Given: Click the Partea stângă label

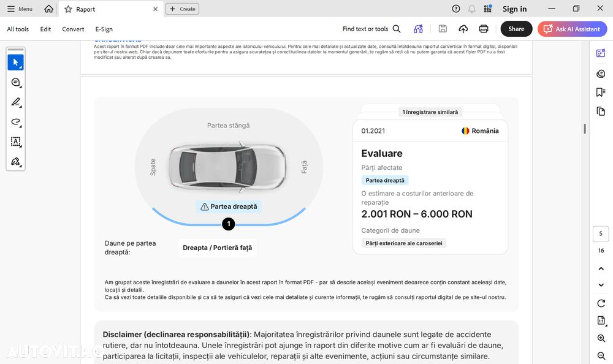Looking at the screenshot, I should (x=228, y=126).
